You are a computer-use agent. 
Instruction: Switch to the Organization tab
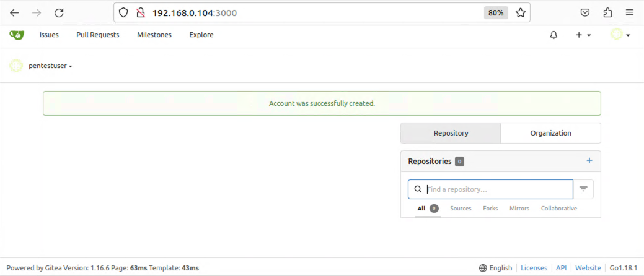click(550, 133)
